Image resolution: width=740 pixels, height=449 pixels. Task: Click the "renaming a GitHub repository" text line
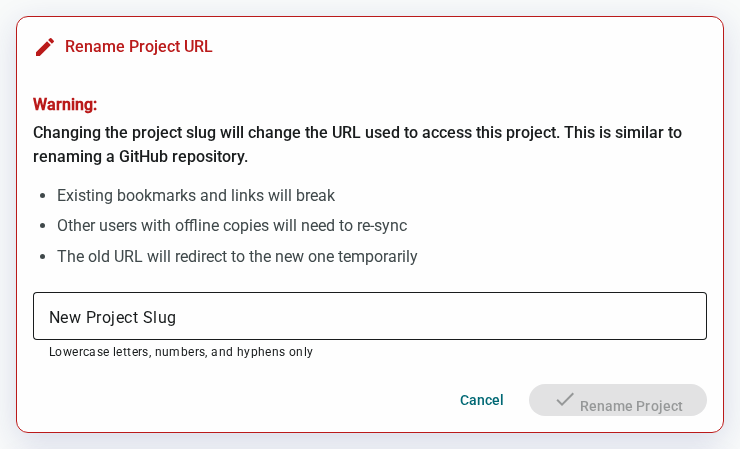pyautogui.click(x=140, y=156)
